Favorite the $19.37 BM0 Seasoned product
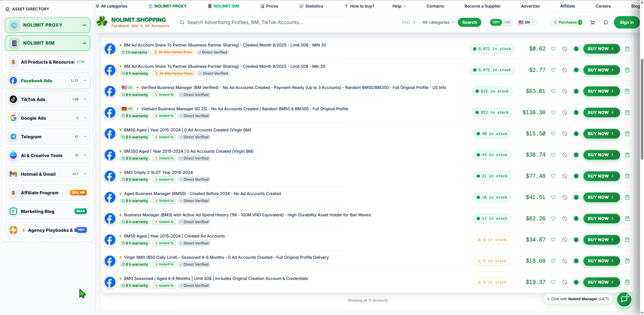The image size is (644, 315). pyautogui.click(x=553, y=282)
